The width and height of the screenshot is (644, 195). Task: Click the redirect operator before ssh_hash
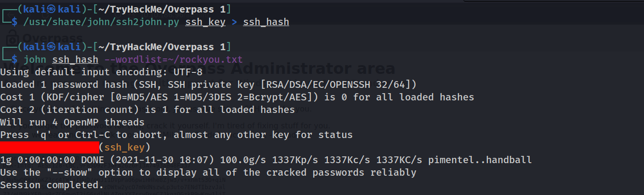(234, 22)
